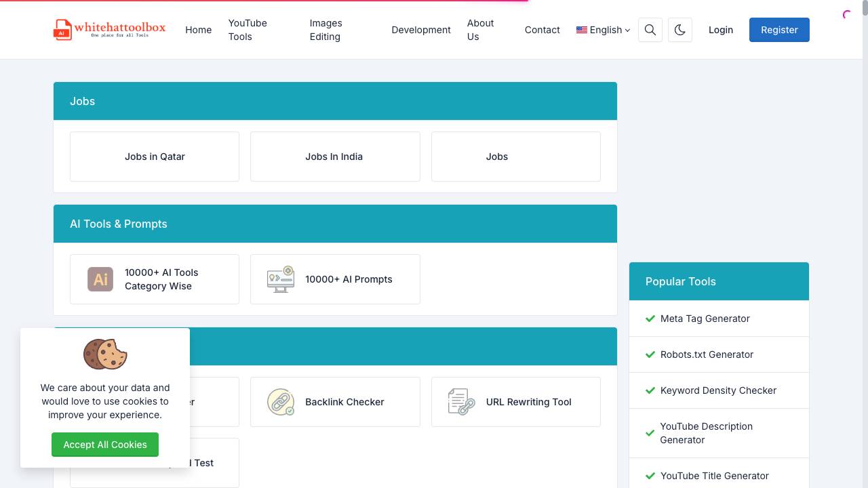Click the URL Rewriting Tool icon
868x488 pixels.
tap(462, 402)
